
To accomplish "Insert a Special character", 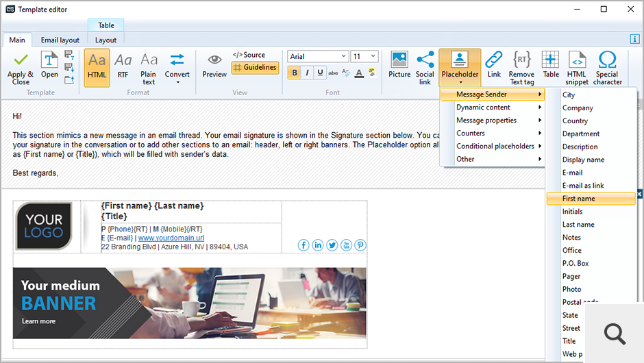I will click(x=608, y=68).
